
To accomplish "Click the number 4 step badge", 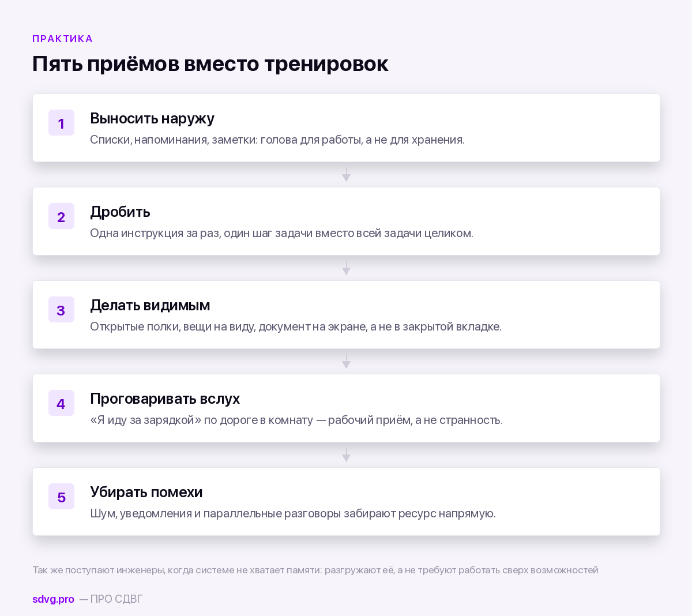I will 61,403.
